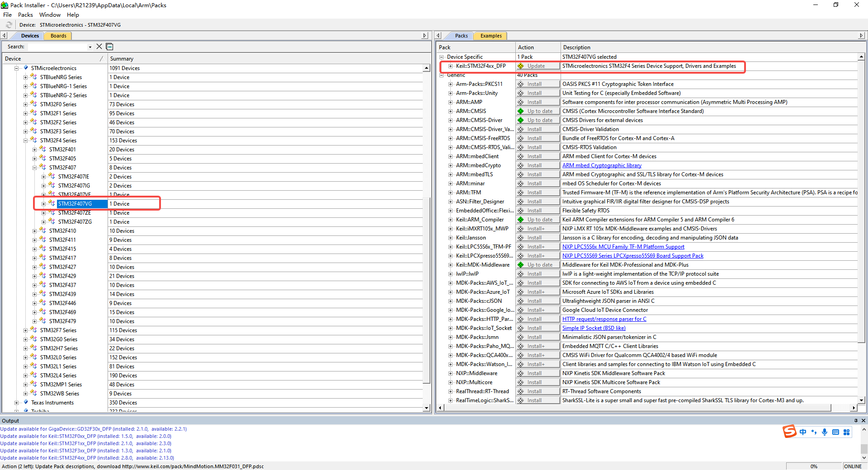Install the Arm-Packs::PKCS11 pack
This screenshot has width=868, height=470.
pyautogui.click(x=538, y=84)
